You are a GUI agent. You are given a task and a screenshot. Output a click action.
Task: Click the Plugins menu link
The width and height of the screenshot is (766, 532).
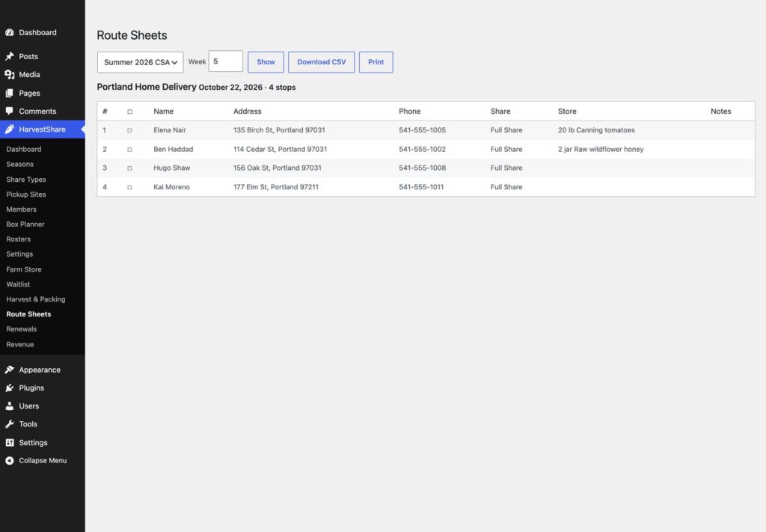click(x=31, y=388)
